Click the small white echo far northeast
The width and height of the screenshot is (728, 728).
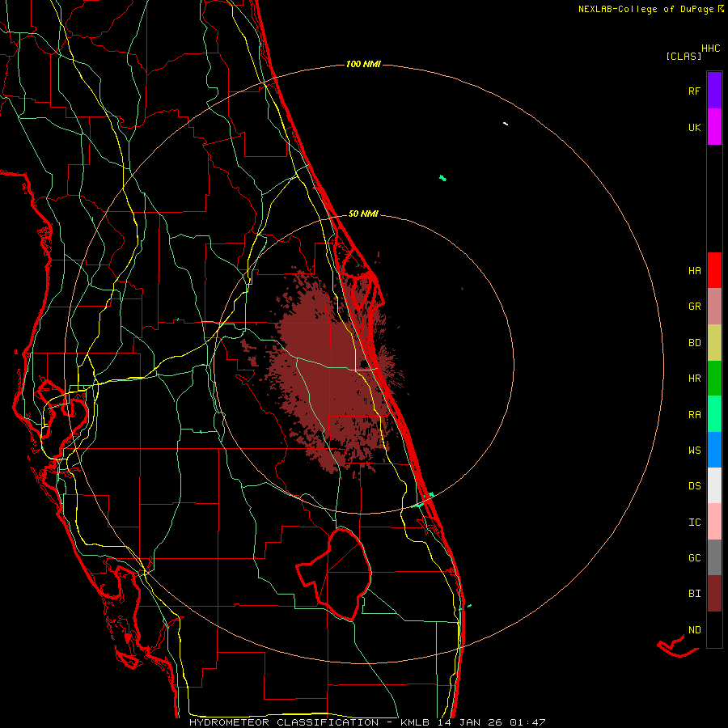[x=506, y=124]
